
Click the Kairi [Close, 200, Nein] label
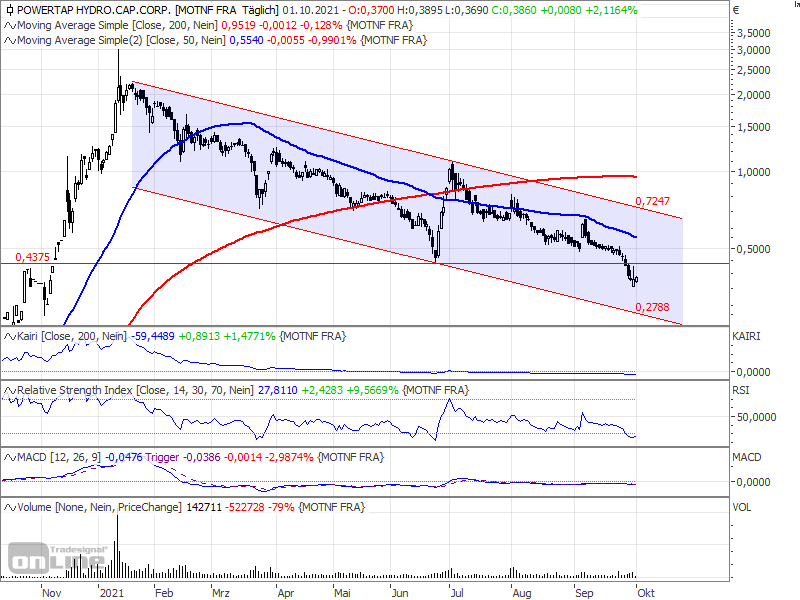tap(71, 337)
